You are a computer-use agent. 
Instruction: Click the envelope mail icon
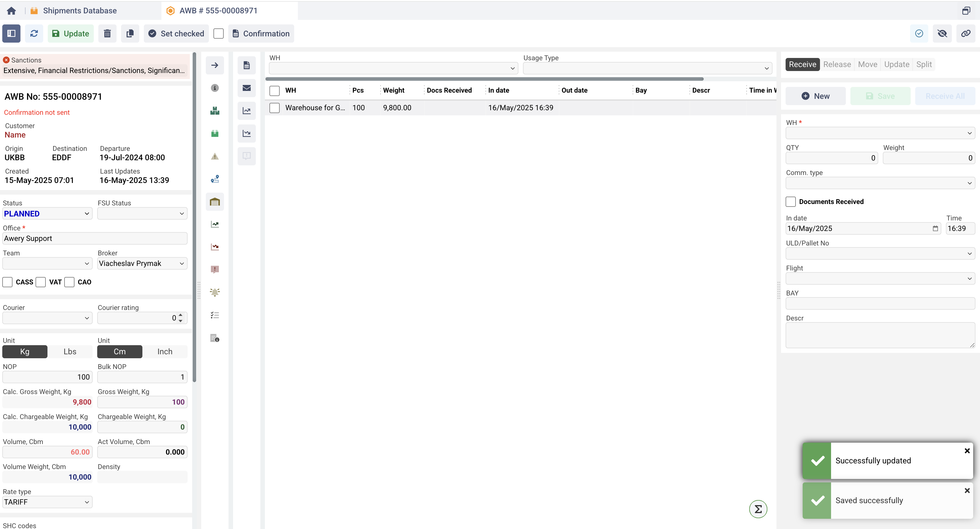246,88
